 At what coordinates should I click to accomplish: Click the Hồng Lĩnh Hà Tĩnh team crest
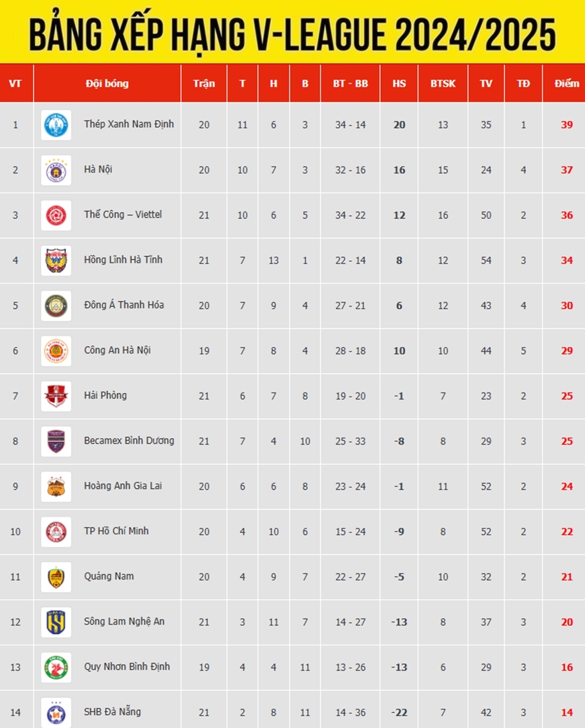[x=56, y=260]
